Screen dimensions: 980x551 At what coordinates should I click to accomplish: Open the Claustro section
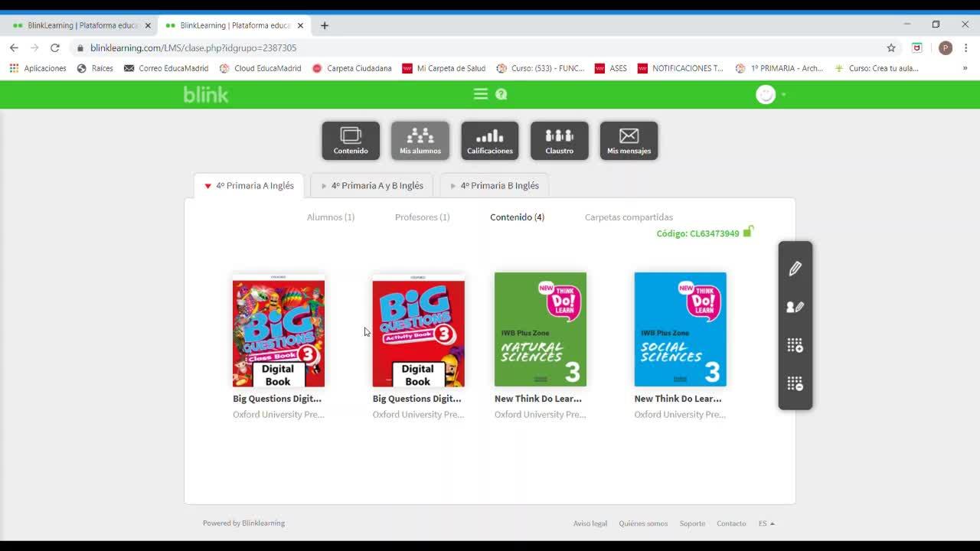pyautogui.click(x=560, y=141)
